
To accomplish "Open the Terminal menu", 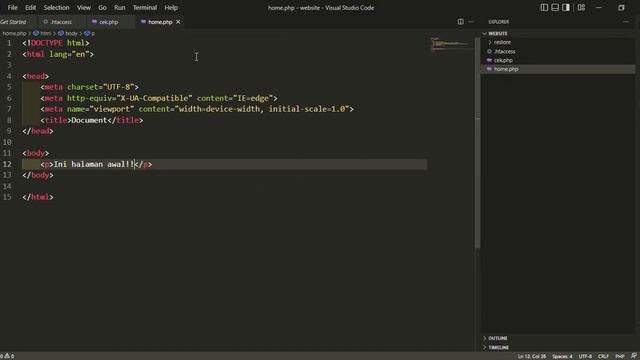I will (x=144, y=7).
